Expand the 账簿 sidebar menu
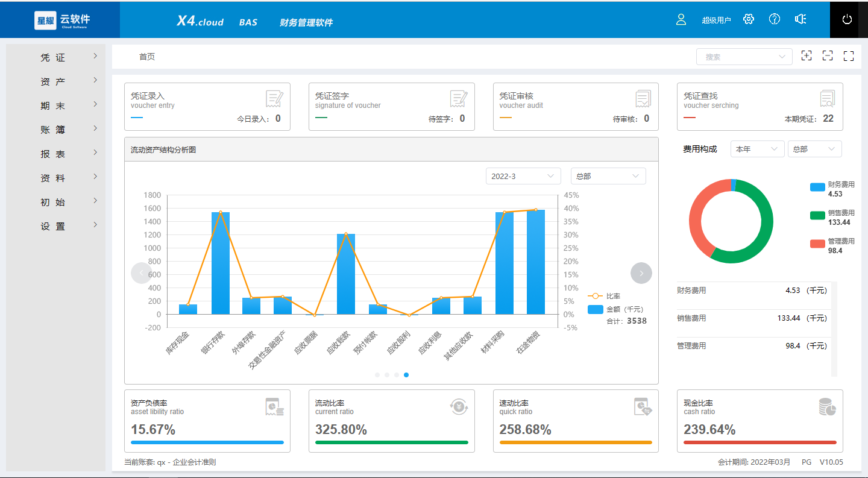The width and height of the screenshot is (868, 478). click(x=55, y=130)
